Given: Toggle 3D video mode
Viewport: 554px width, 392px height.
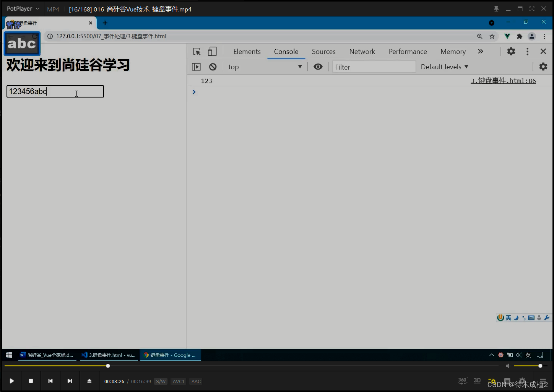Looking at the screenshot, I should click(477, 381).
